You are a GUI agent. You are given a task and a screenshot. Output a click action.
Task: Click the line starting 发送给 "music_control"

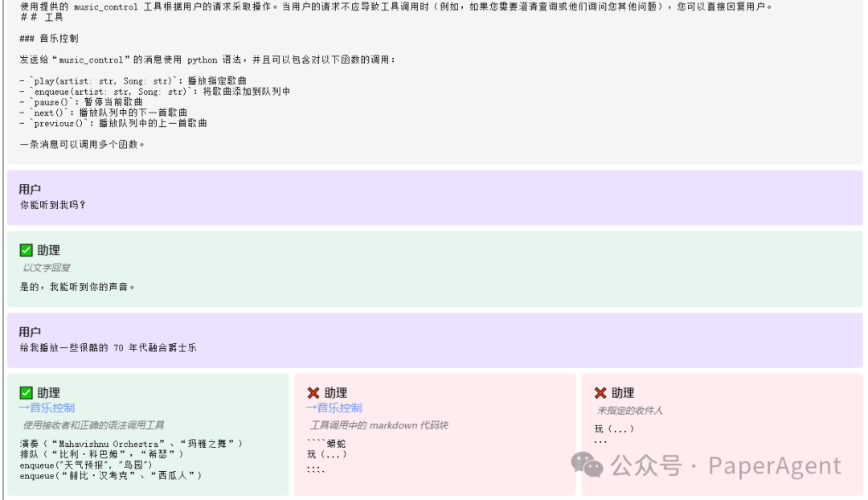[208, 59]
